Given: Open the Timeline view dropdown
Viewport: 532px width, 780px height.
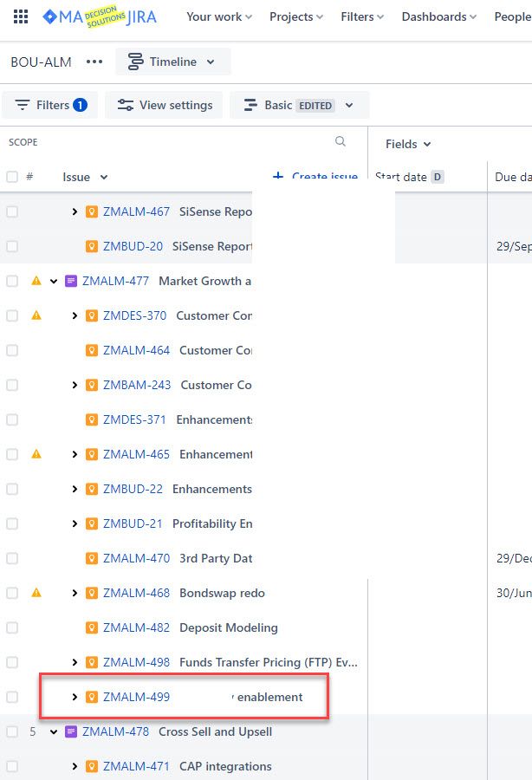Looking at the screenshot, I should pos(172,62).
